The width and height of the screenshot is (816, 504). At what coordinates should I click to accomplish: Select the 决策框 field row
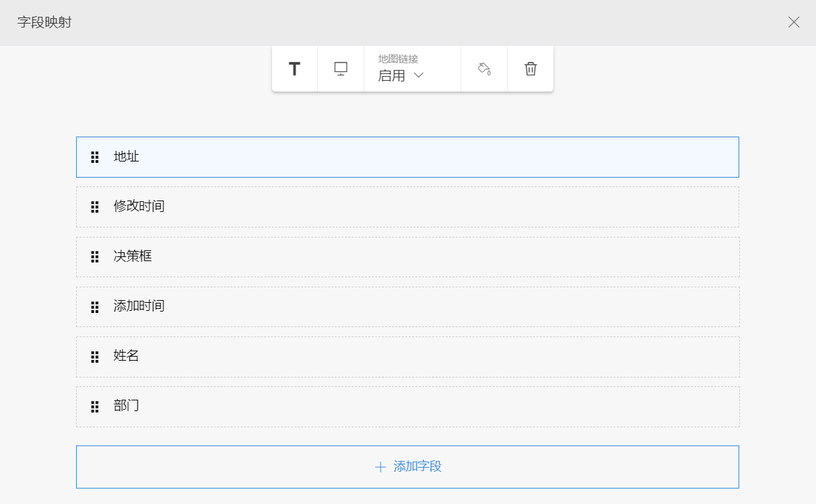tap(407, 257)
